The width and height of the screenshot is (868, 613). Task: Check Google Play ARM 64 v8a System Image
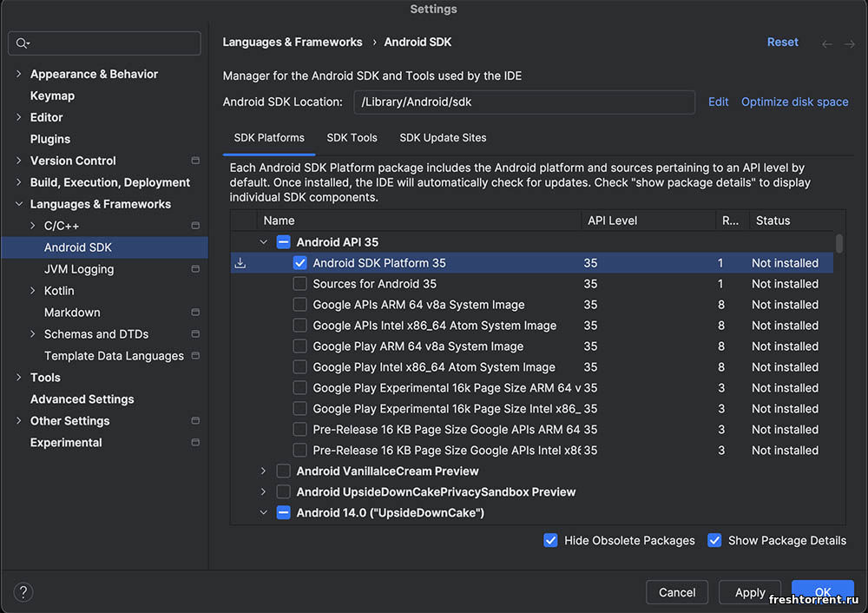click(x=299, y=346)
